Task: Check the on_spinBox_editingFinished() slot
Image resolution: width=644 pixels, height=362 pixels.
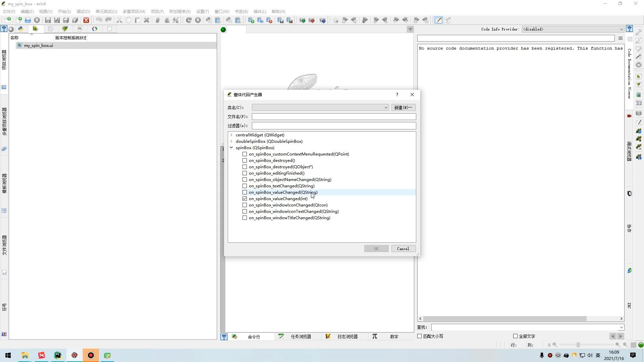Action: 245,173
